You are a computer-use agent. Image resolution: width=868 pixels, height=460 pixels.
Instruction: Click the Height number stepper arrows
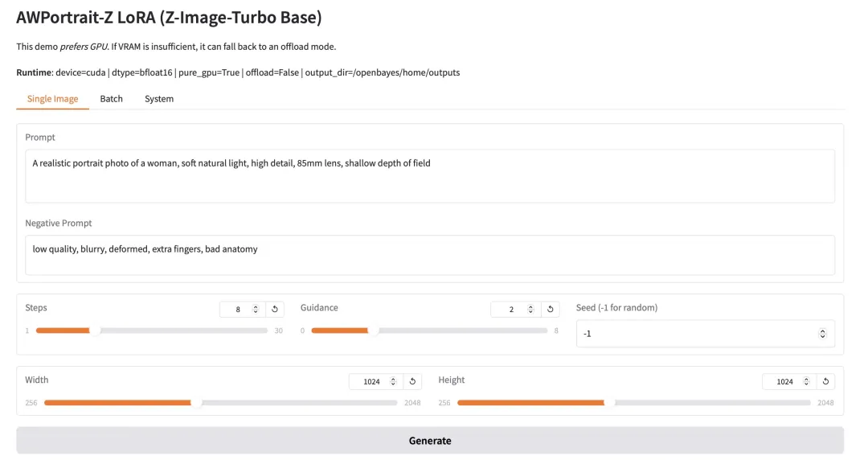point(806,381)
